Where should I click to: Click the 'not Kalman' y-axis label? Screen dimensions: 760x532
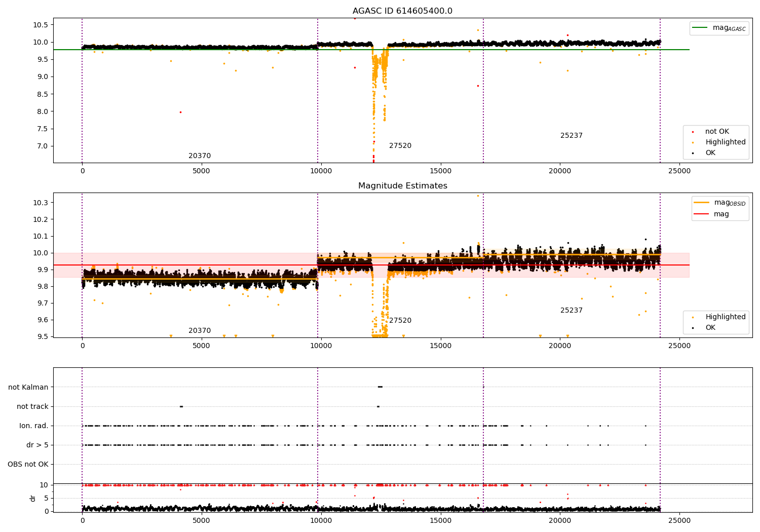(x=28, y=388)
